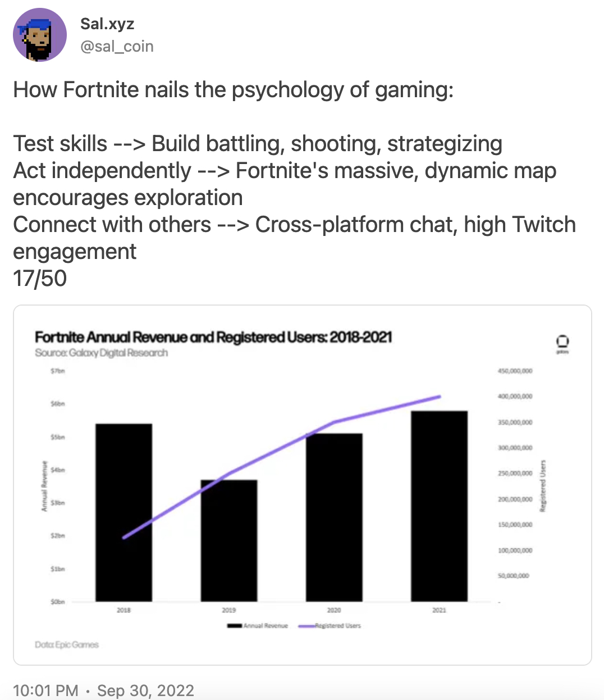Click the Source: Galaxy Digital Research text
604x700 pixels.
point(102,353)
